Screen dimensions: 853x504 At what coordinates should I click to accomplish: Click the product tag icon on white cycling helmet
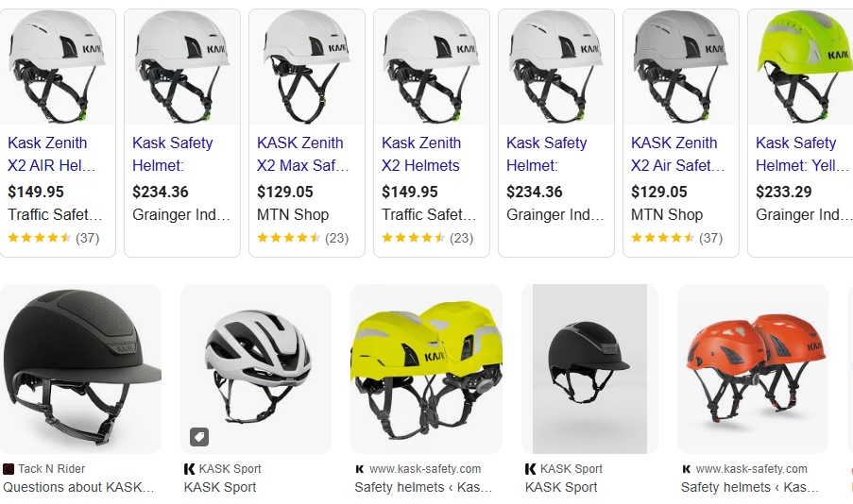coord(198,437)
